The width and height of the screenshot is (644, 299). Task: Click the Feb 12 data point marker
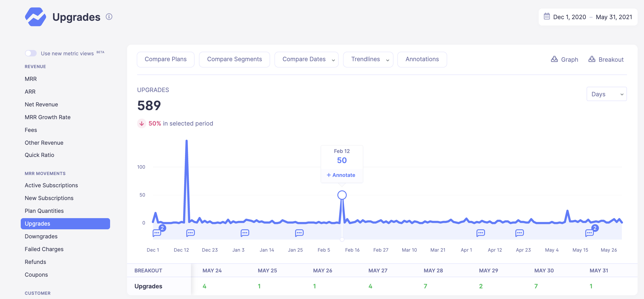pyautogui.click(x=342, y=195)
